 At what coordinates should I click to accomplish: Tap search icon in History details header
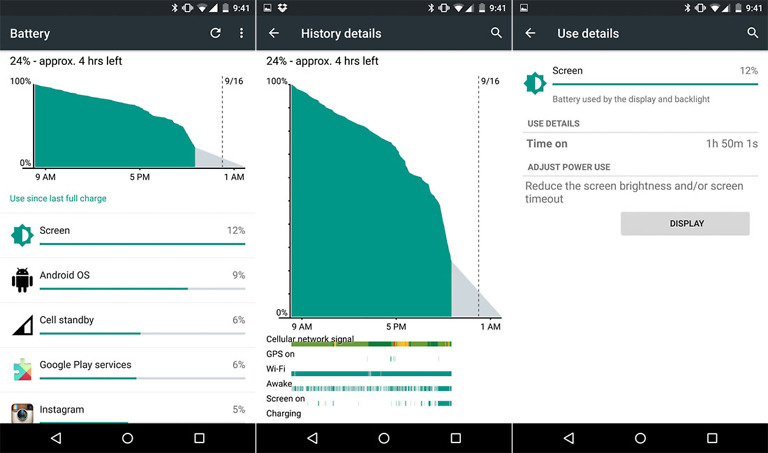[x=496, y=33]
